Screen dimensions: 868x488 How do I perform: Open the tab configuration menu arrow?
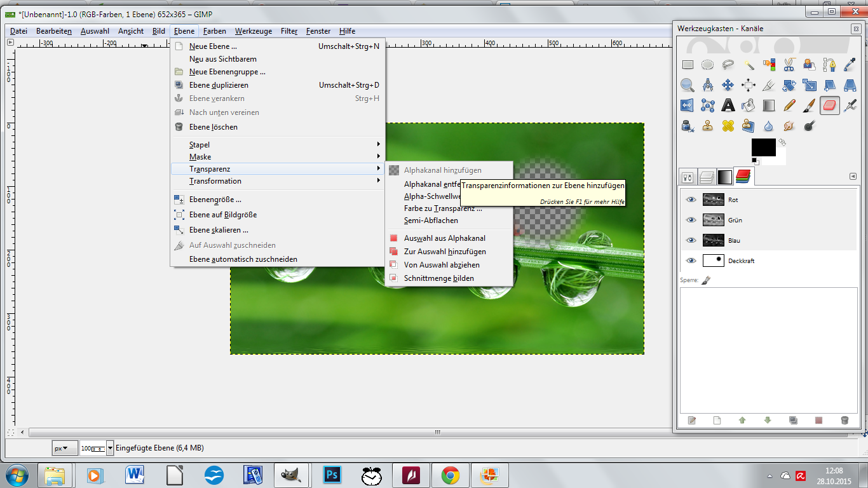pyautogui.click(x=853, y=176)
